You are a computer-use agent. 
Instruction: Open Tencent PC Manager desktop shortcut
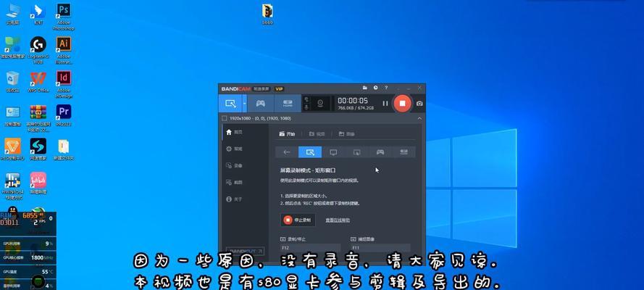pos(13,48)
